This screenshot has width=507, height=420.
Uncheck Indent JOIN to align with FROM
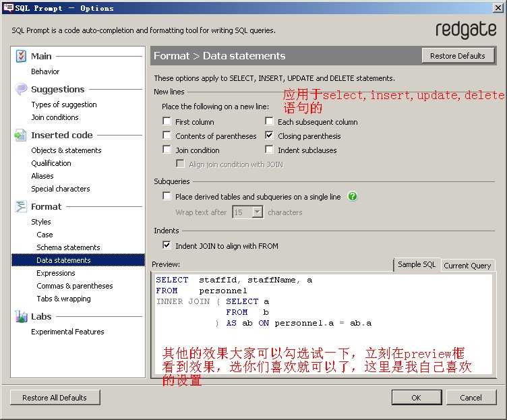pos(167,245)
